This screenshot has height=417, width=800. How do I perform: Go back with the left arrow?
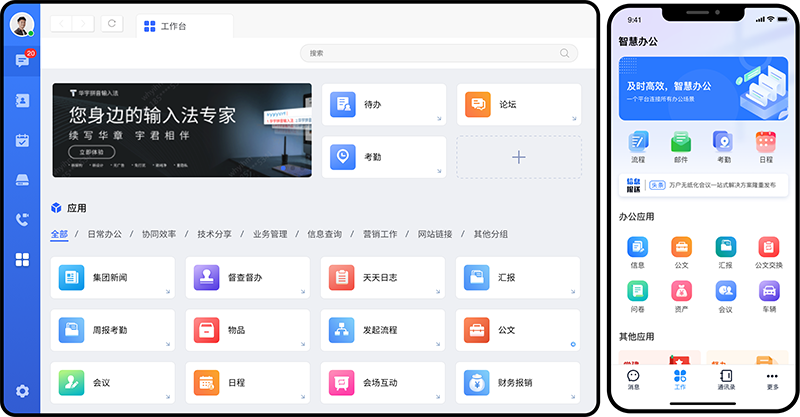(x=62, y=23)
